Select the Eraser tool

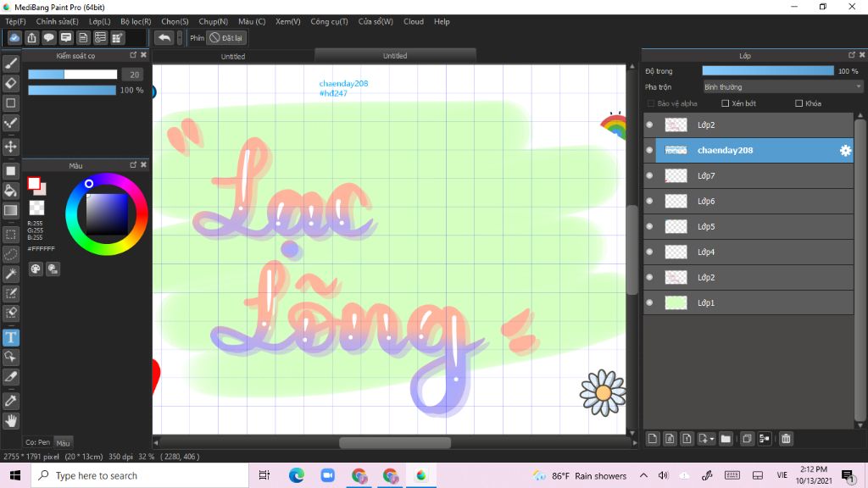[x=10, y=83]
